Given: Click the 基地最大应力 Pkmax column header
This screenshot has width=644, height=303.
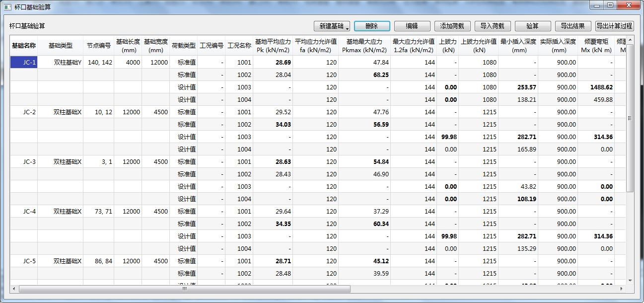Looking at the screenshot, I should [364, 46].
